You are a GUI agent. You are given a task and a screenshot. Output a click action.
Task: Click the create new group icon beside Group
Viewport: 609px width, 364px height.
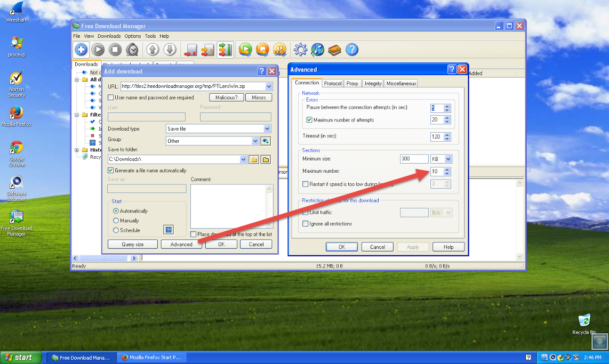coord(266,141)
